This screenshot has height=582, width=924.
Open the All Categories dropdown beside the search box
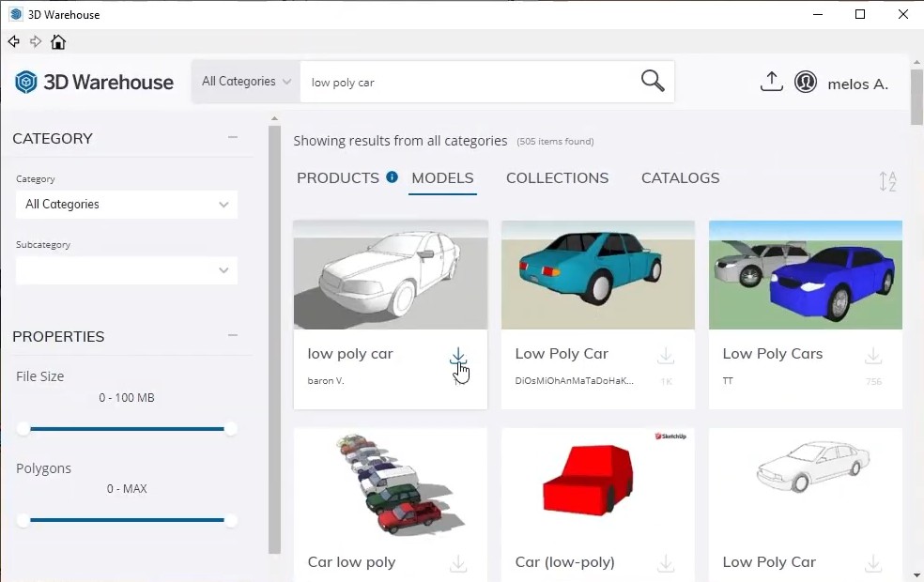tap(246, 82)
